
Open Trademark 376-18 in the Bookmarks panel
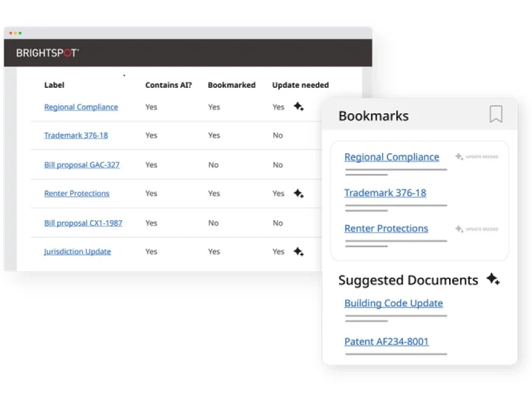point(386,193)
